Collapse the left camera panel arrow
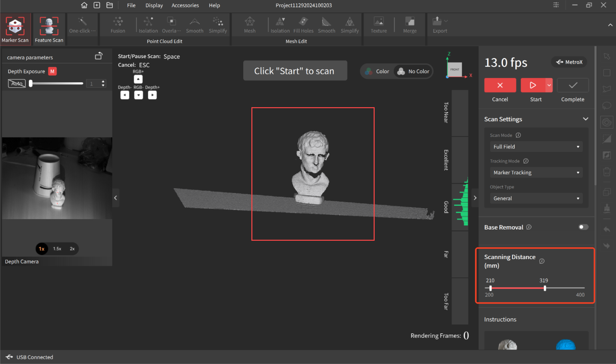 click(x=116, y=198)
